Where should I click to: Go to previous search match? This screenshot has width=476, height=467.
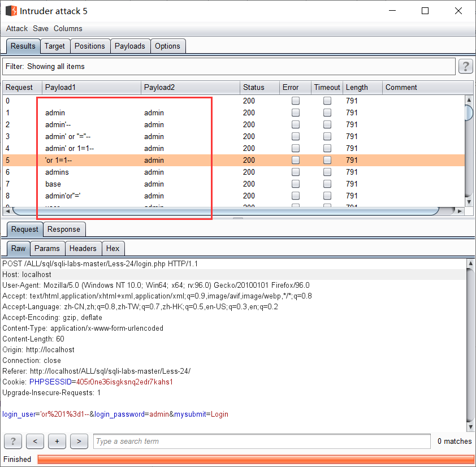(35, 441)
